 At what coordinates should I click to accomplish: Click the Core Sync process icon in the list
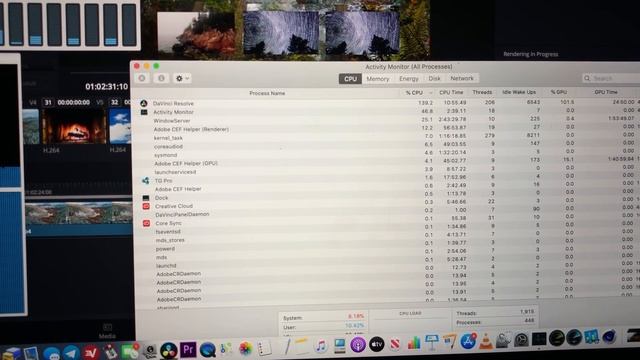pos(147,223)
